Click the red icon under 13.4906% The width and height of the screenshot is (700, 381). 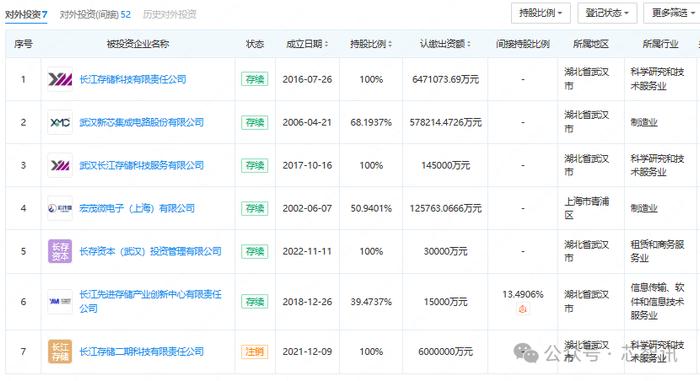pyautogui.click(x=522, y=309)
